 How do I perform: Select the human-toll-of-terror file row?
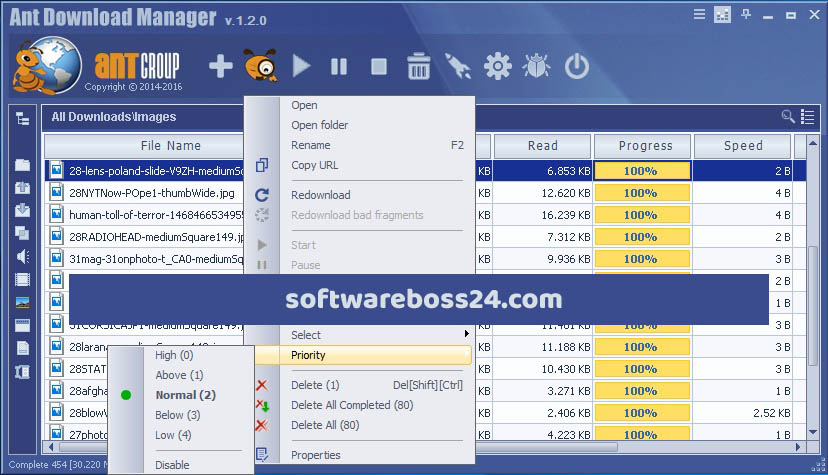pos(156,215)
